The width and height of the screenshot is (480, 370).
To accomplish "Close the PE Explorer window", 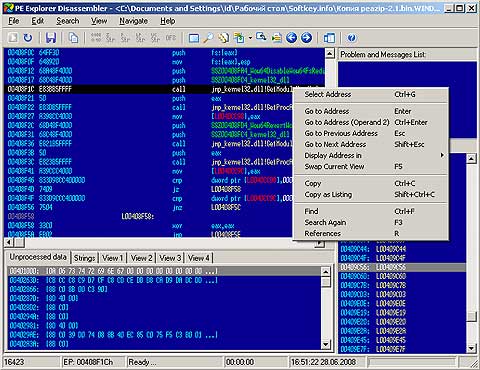I will (471, 8).
